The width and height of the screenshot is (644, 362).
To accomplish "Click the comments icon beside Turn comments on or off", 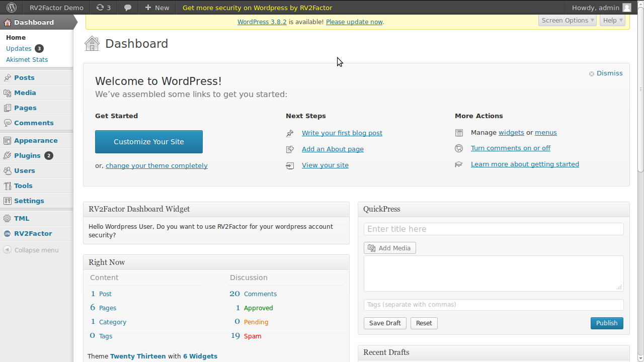I will [459, 148].
